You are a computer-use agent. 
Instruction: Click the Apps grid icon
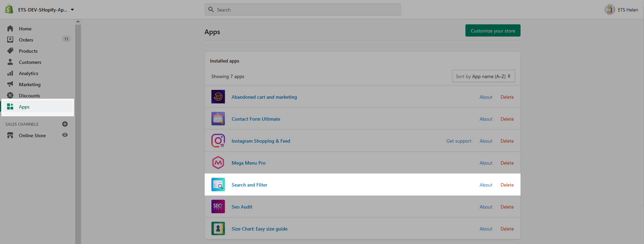point(10,106)
